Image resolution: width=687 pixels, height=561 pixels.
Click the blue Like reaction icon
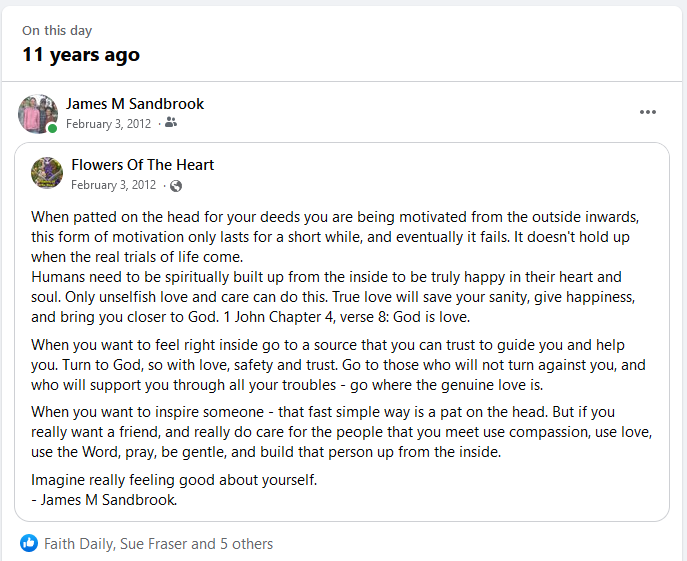click(29, 544)
